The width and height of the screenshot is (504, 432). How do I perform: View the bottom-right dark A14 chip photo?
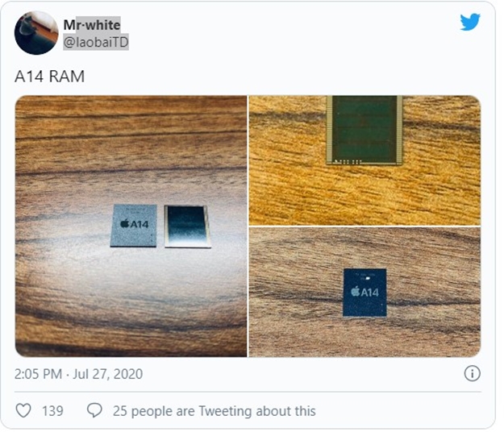pos(364,292)
